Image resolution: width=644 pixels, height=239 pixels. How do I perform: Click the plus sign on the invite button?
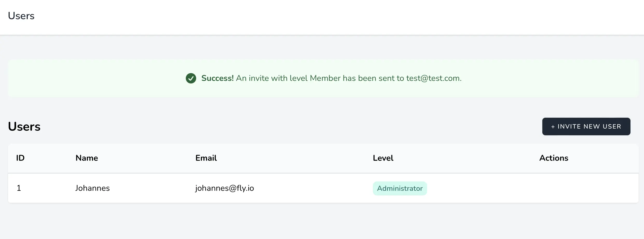pos(553,127)
